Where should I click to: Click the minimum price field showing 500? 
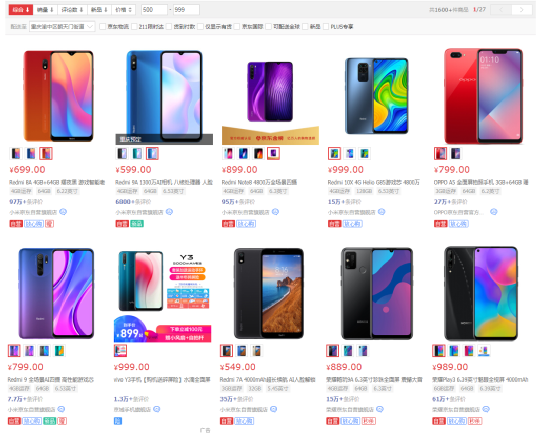coord(154,10)
